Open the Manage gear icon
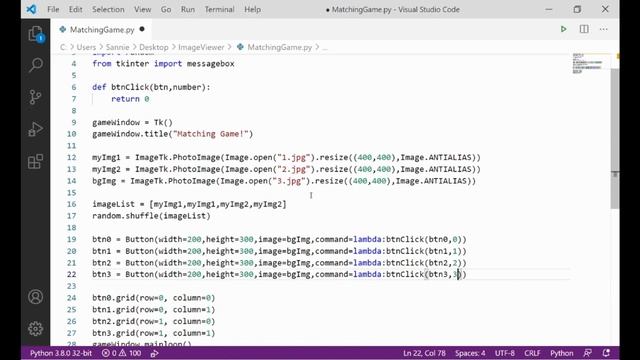This screenshot has width=640, height=360. [x=36, y=329]
